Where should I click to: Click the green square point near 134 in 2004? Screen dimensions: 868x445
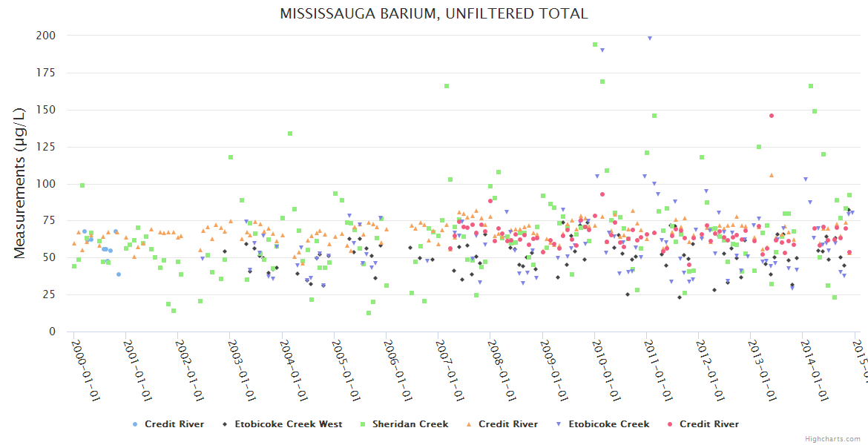click(x=290, y=133)
